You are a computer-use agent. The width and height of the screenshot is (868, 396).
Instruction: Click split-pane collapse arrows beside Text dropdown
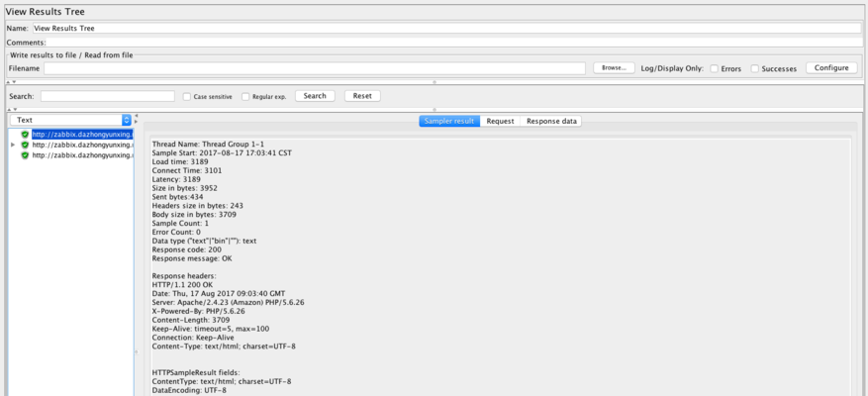coord(137,119)
